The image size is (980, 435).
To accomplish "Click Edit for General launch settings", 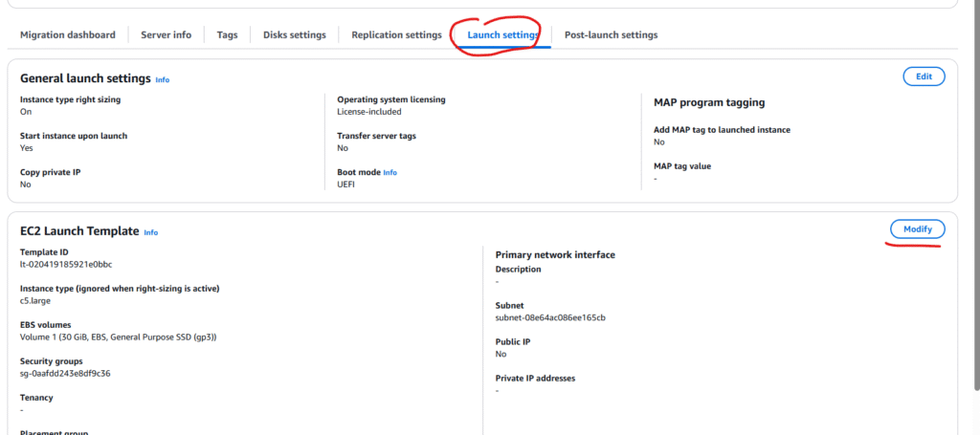I will click(x=924, y=76).
